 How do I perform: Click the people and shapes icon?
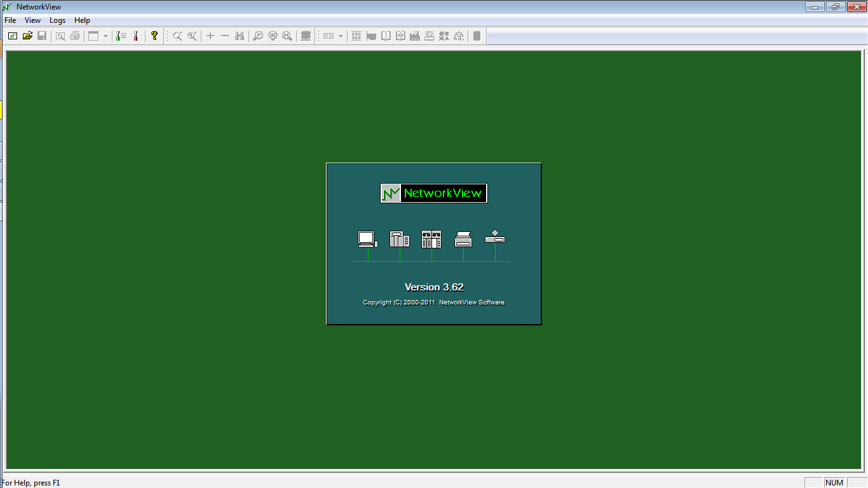click(444, 36)
